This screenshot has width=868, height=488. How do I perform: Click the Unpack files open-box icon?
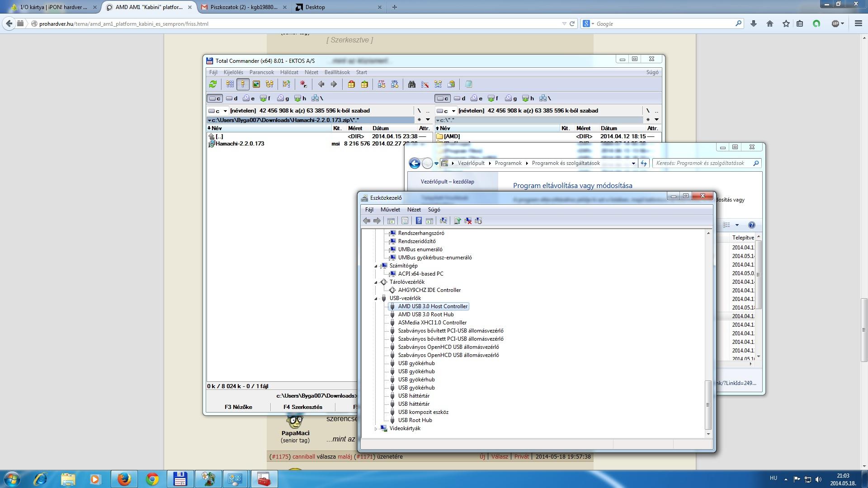coord(364,84)
